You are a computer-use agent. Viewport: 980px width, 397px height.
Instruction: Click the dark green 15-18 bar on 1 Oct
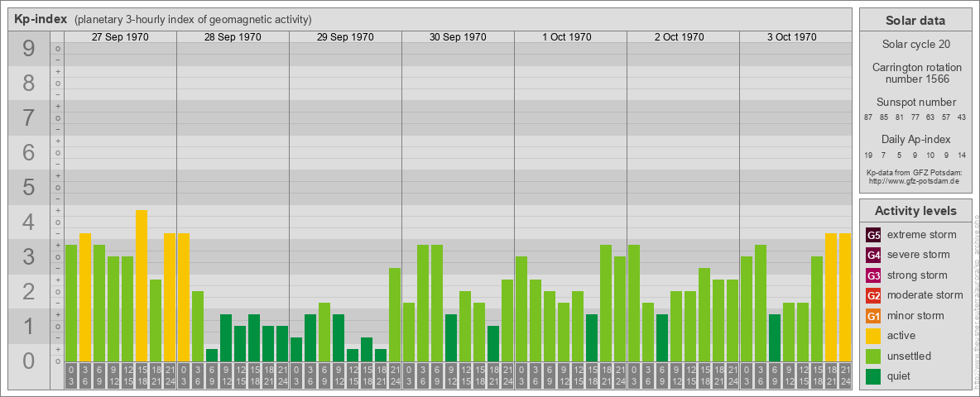point(591,337)
